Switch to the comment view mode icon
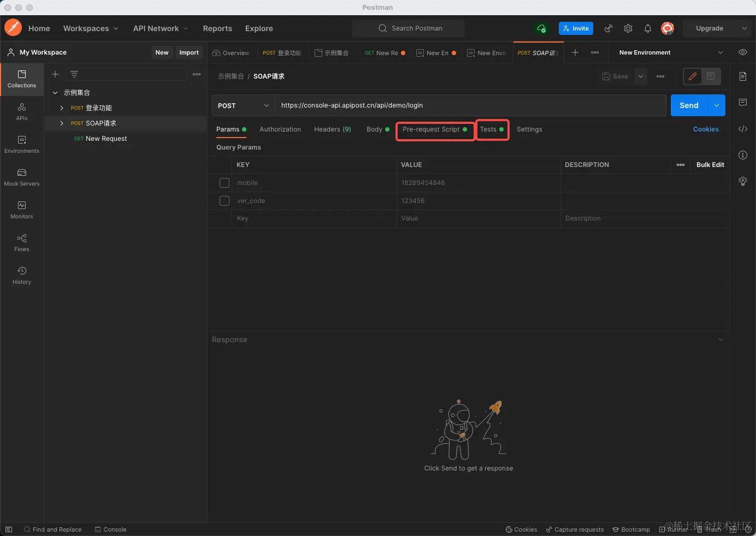The height and width of the screenshot is (536, 756). tap(711, 76)
